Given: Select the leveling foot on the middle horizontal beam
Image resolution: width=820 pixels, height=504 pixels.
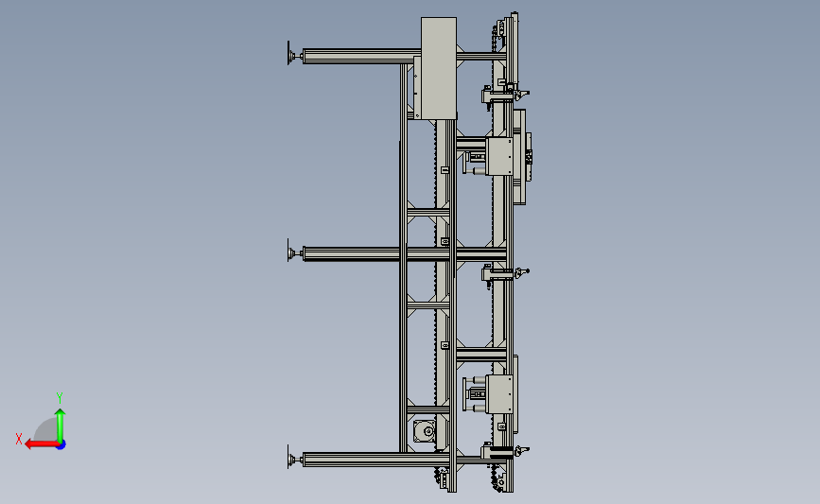Looking at the screenshot, I should pos(294,253).
